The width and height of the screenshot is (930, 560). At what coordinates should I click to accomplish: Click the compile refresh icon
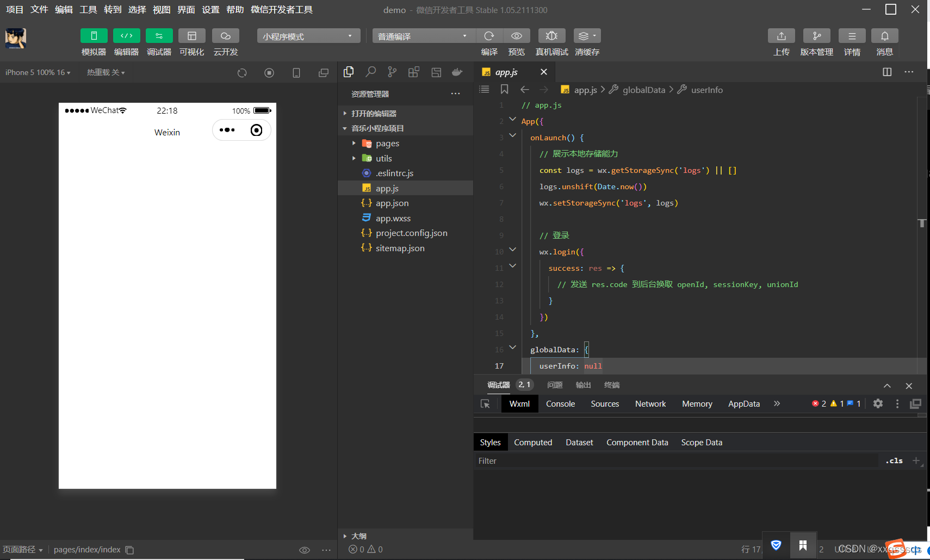[489, 36]
